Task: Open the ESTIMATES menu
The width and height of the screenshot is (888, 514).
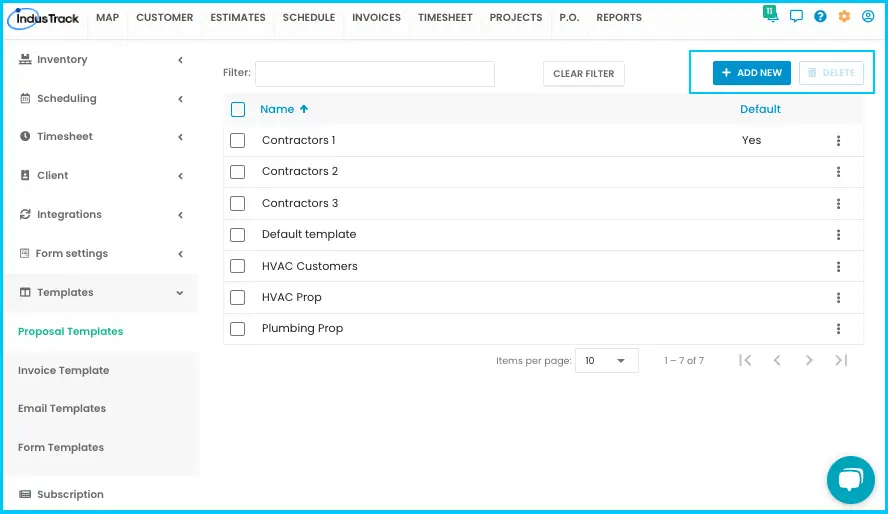Action: (238, 18)
